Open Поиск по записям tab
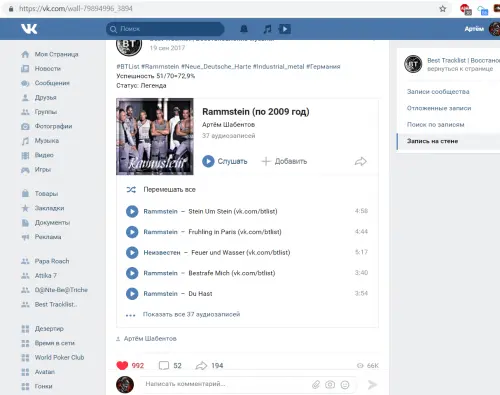 435,125
